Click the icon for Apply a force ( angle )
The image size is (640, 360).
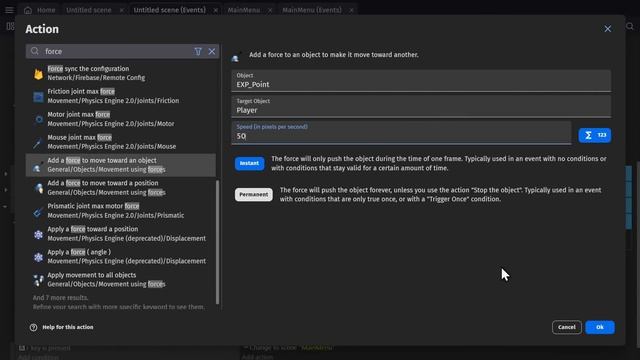[x=38, y=257]
